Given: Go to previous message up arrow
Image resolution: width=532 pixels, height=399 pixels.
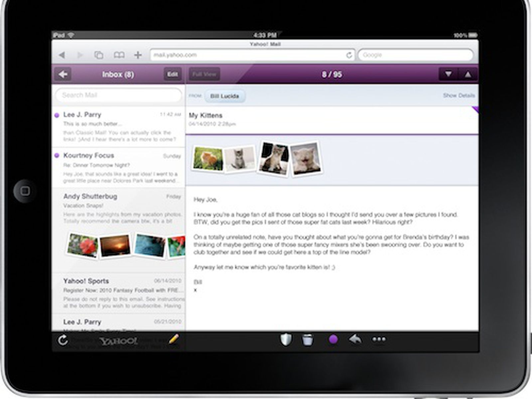Looking at the screenshot, I should pos(468,74).
